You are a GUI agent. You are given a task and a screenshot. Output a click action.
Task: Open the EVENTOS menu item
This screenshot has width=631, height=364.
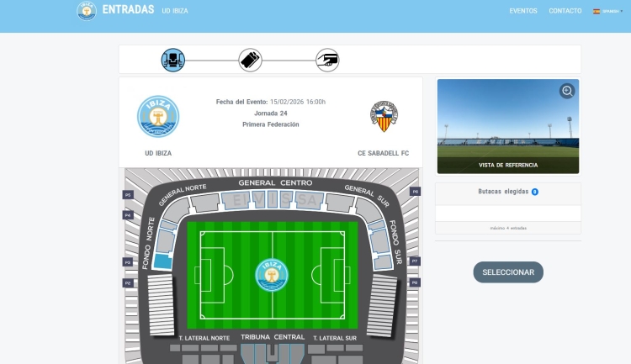click(523, 11)
